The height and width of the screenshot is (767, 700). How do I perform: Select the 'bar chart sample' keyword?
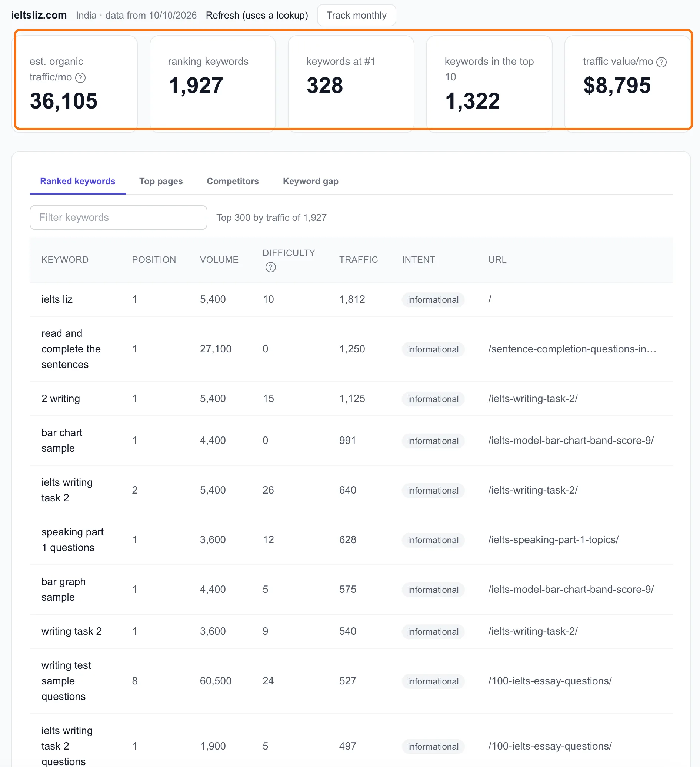click(61, 440)
